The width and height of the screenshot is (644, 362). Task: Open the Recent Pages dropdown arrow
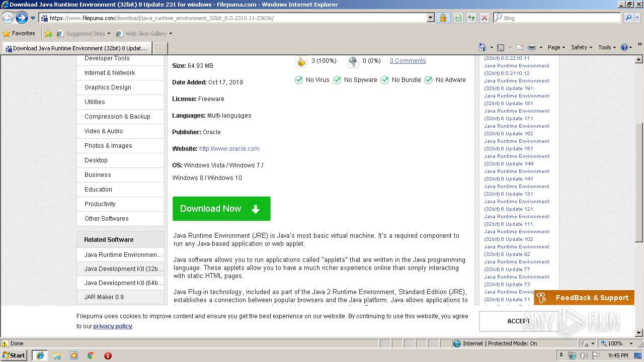point(33,18)
